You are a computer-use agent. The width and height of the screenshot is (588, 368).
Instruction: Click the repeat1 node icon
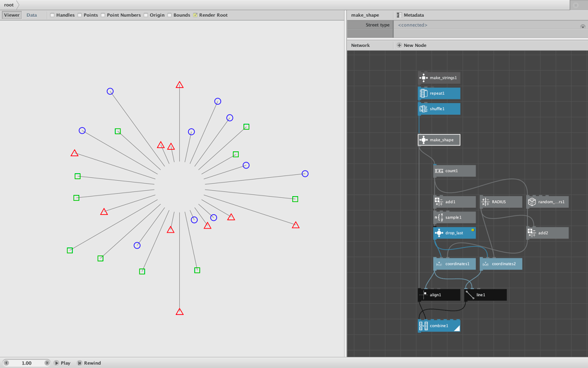tap(423, 93)
